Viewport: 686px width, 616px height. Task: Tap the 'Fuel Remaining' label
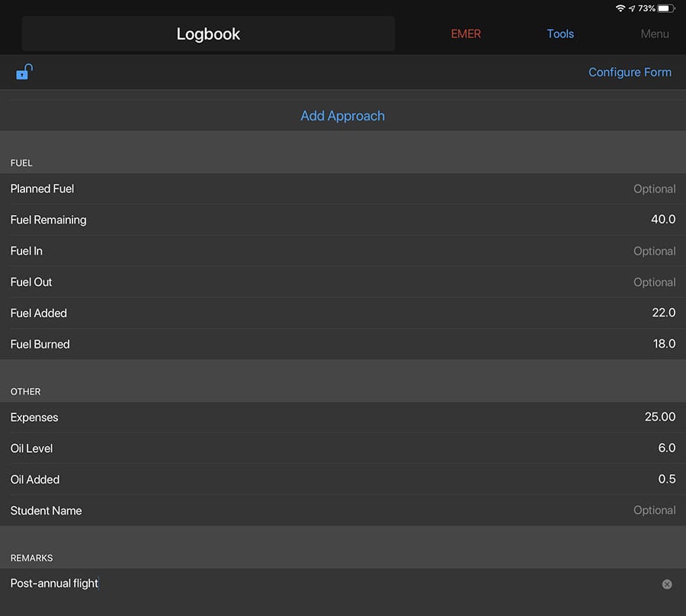click(48, 220)
